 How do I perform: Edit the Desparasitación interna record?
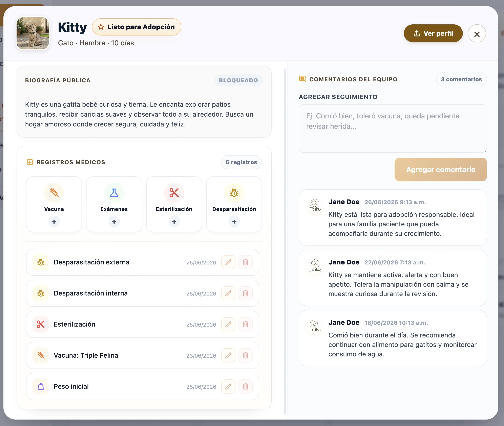pos(228,293)
